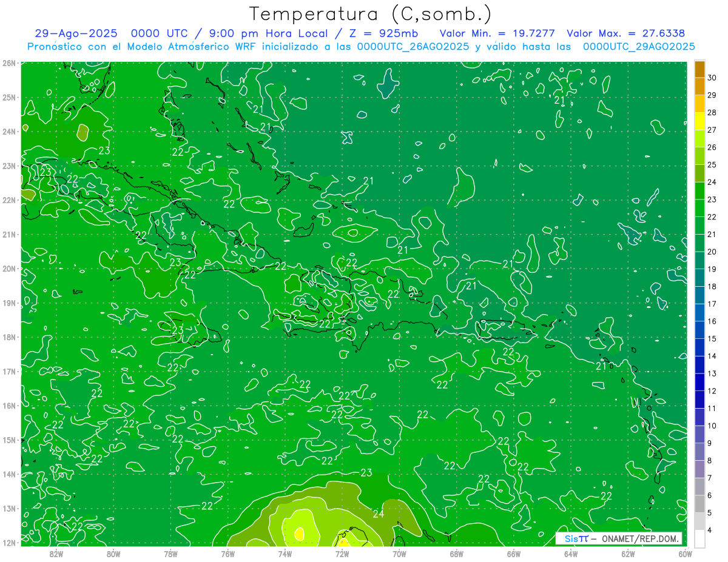Click the 78W longitude axis label
Image resolution: width=728 pixels, height=562 pixels.
170,553
